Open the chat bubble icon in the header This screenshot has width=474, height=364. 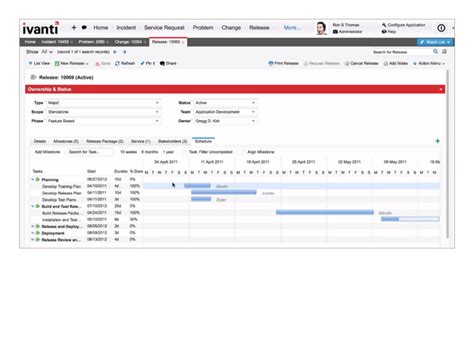[x=84, y=28]
